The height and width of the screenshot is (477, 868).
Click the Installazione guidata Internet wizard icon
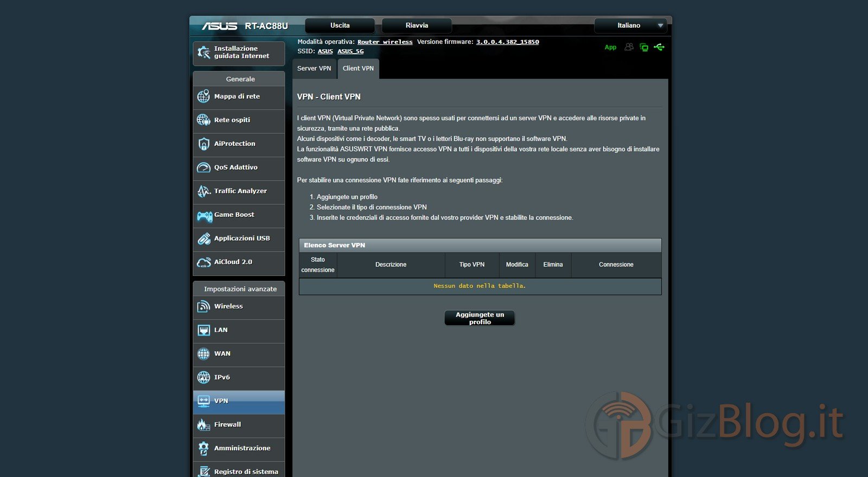(x=203, y=53)
